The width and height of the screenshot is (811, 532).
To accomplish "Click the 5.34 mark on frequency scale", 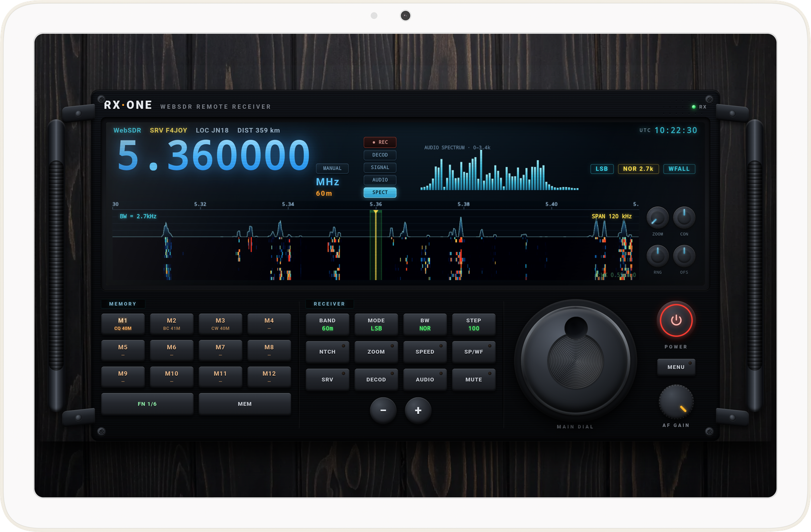I will (288, 204).
